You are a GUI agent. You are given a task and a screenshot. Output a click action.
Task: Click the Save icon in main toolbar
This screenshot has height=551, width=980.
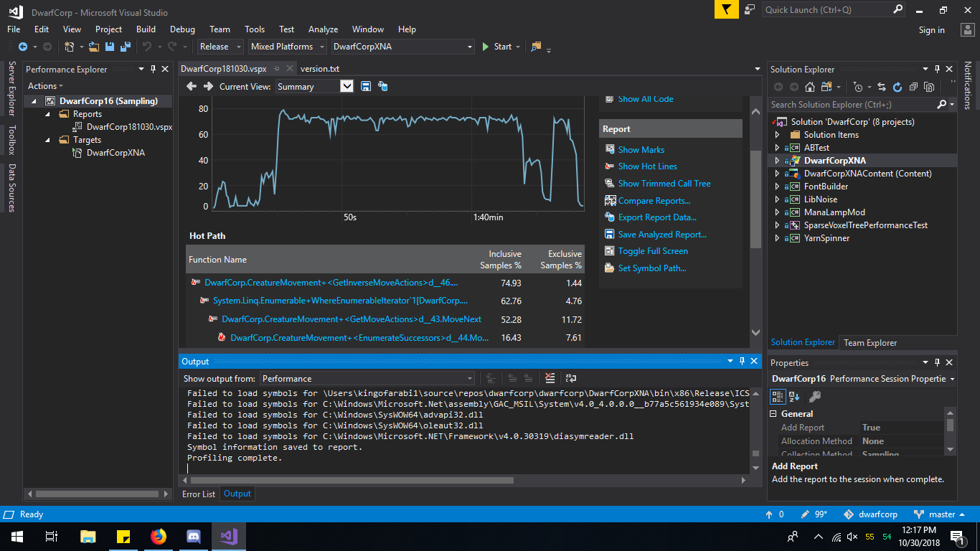(110, 47)
